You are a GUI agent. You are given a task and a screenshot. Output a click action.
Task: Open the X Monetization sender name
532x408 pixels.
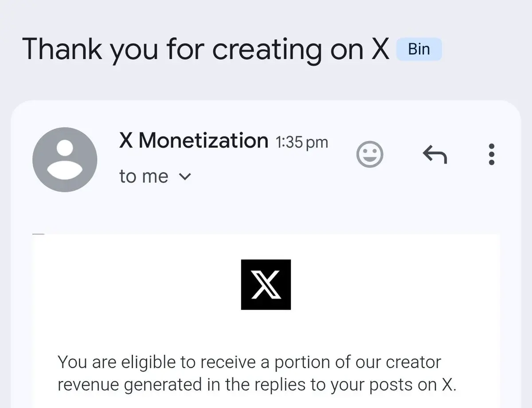[193, 141]
